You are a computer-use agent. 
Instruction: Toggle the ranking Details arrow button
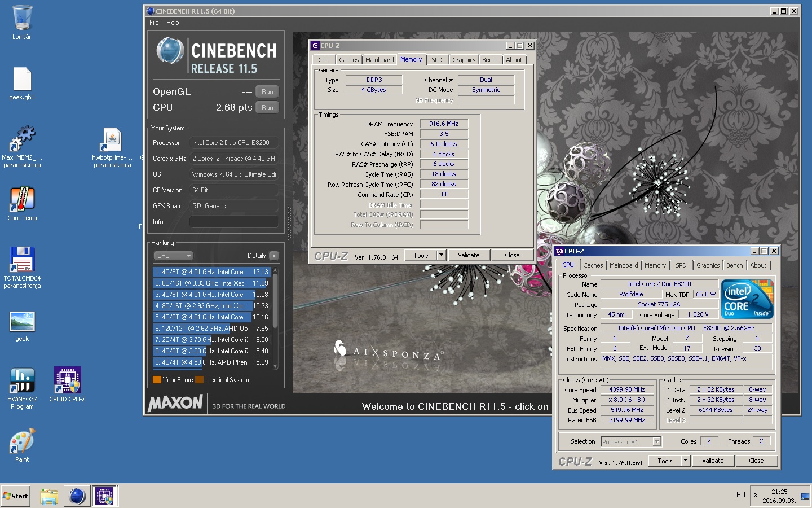274,256
